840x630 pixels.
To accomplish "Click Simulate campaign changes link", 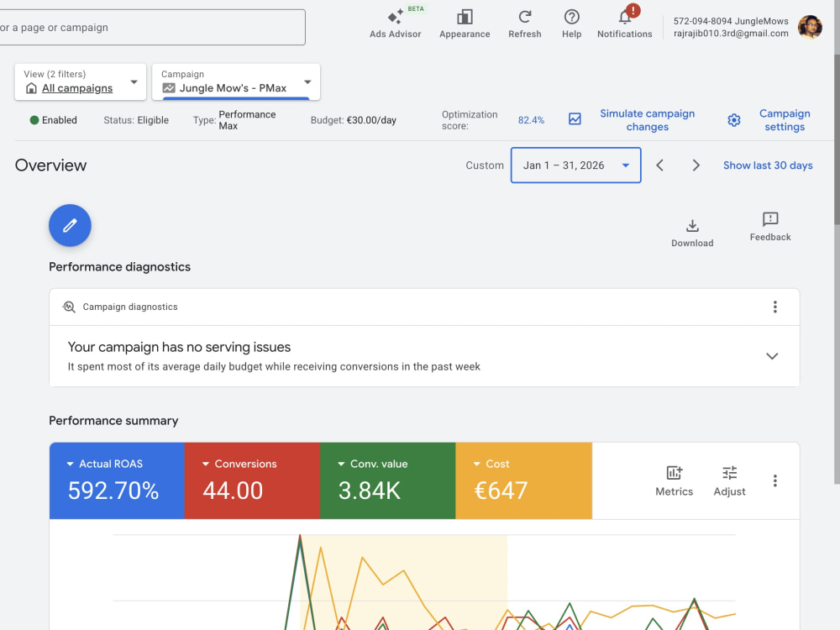I will pyautogui.click(x=647, y=120).
